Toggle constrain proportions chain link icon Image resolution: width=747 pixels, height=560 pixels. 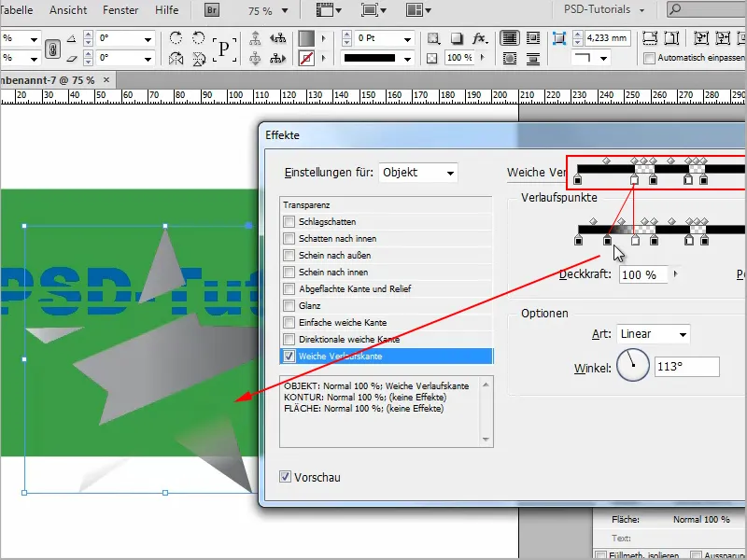[52, 49]
